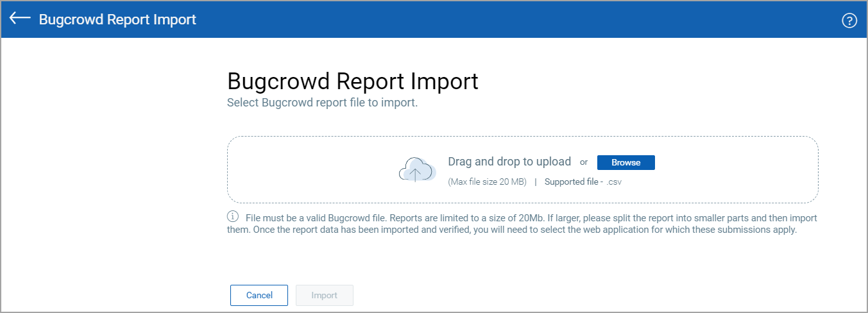Open help via the question mark icon
This screenshot has height=313, width=868.
(x=849, y=21)
